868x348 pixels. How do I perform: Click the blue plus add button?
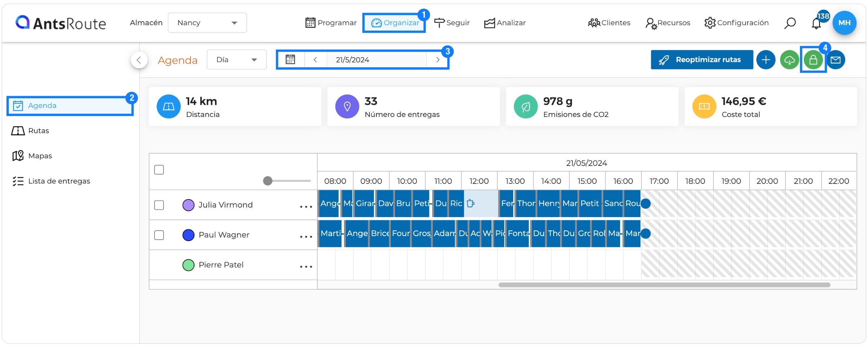[x=766, y=60]
